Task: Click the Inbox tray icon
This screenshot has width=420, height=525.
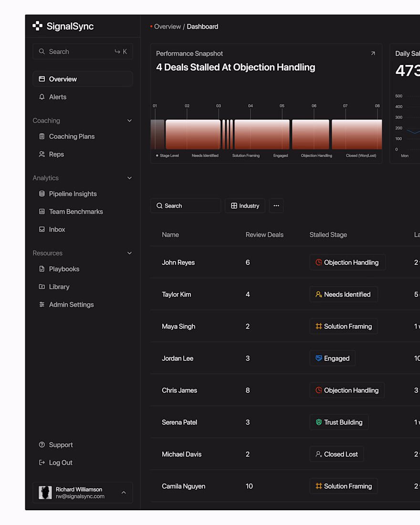Action: [42, 229]
